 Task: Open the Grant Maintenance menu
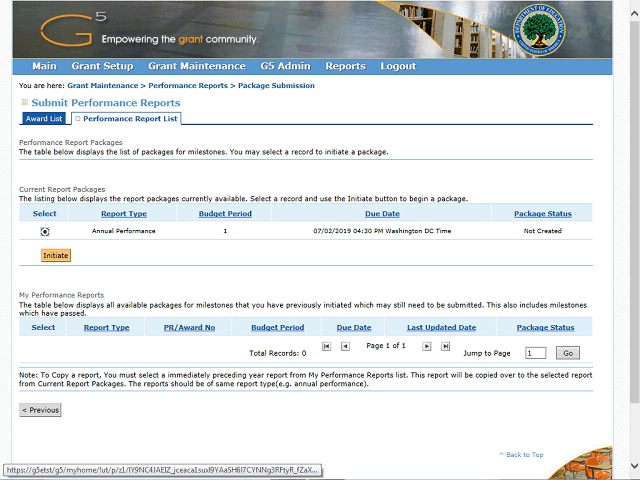(197, 66)
